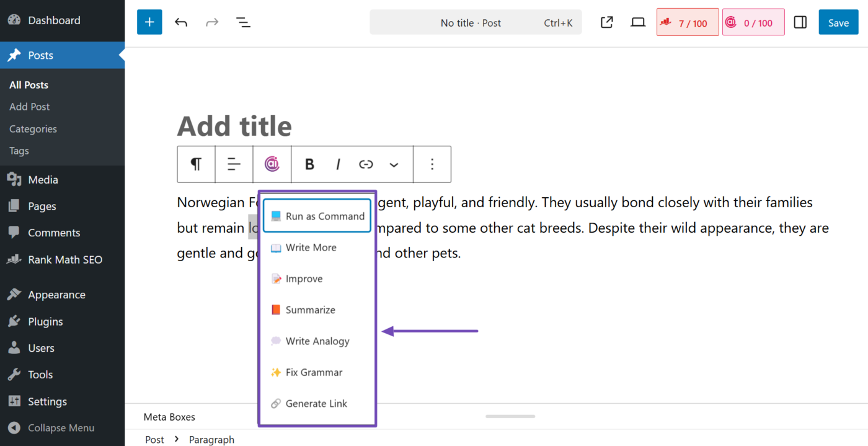Click the Posts pushpin icon
The image size is (868, 446).
click(x=14, y=55)
